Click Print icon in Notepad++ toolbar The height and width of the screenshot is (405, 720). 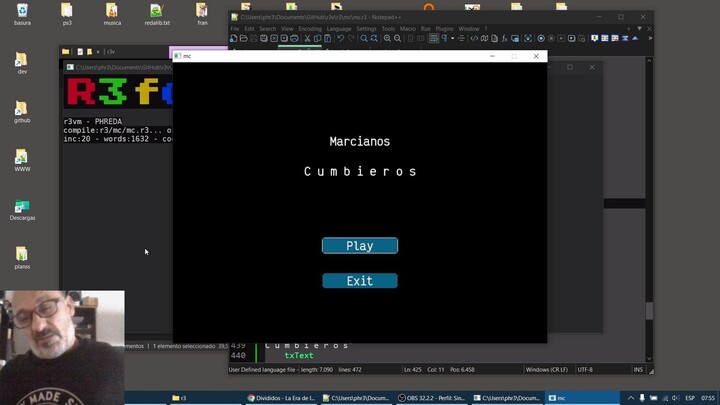point(294,39)
